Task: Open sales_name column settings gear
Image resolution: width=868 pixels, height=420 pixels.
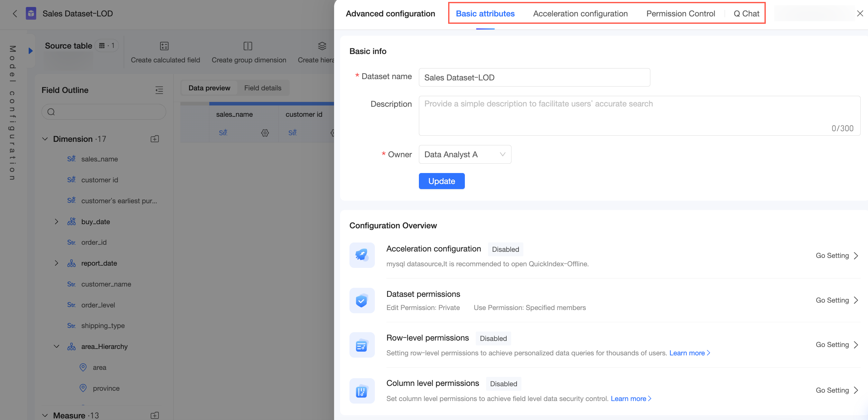Action: point(265,133)
